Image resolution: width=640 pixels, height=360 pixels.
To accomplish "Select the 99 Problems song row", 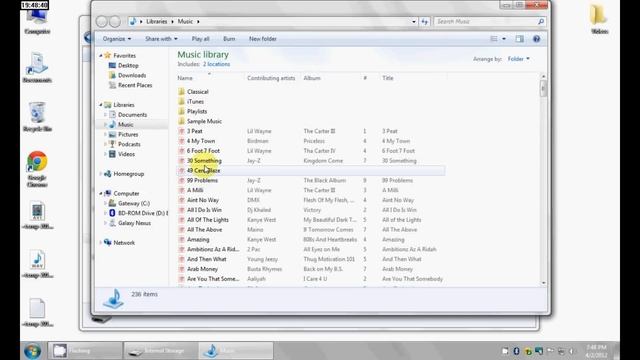I will coord(311,180).
